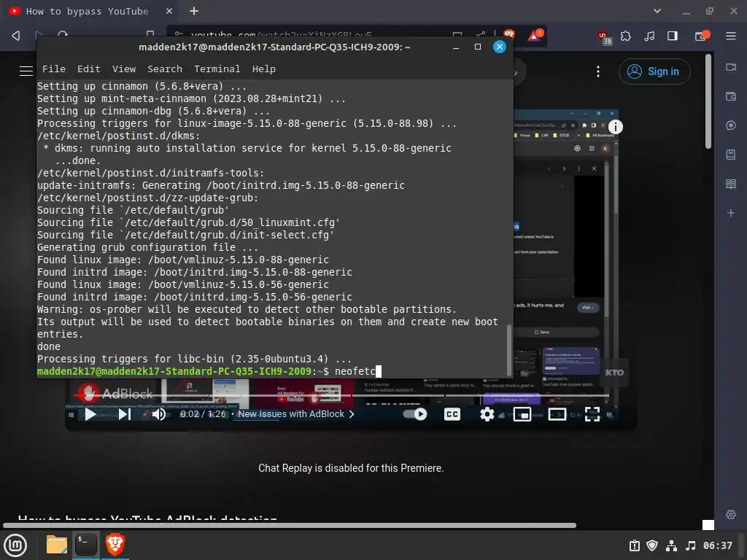Image resolution: width=747 pixels, height=560 pixels.
Task: Select the Brave browser taskbar icon
Action: coord(115,545)
